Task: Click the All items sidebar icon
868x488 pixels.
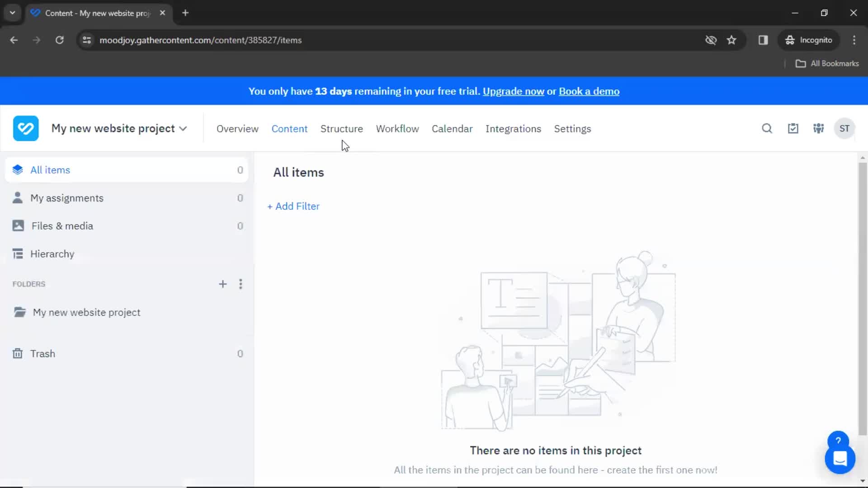Action: [17, 170]
